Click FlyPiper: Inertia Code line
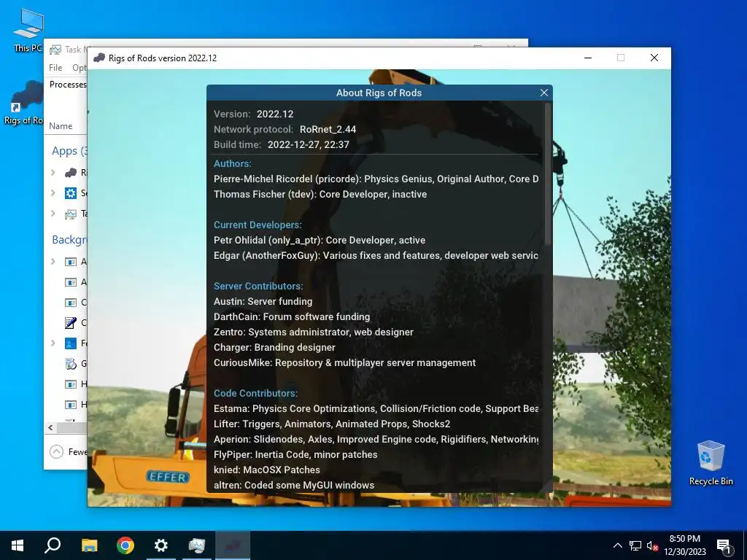The height and width of the screenshot is (560, 747). pos(295,455)
